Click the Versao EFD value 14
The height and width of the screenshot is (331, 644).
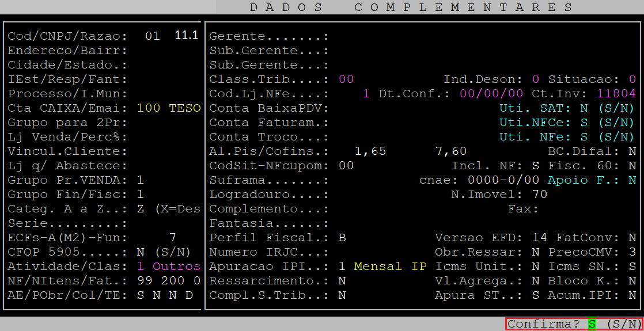(x=539, y=238)
